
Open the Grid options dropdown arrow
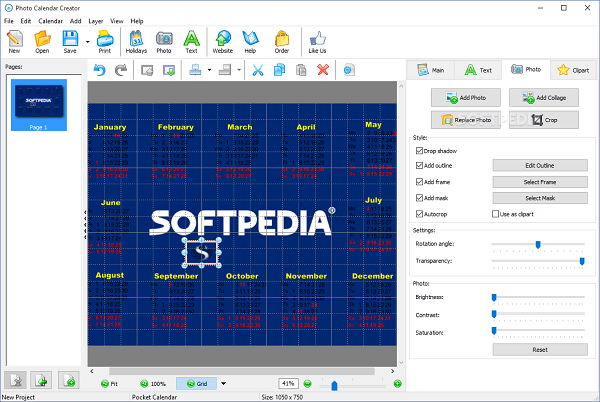[223, 383]
